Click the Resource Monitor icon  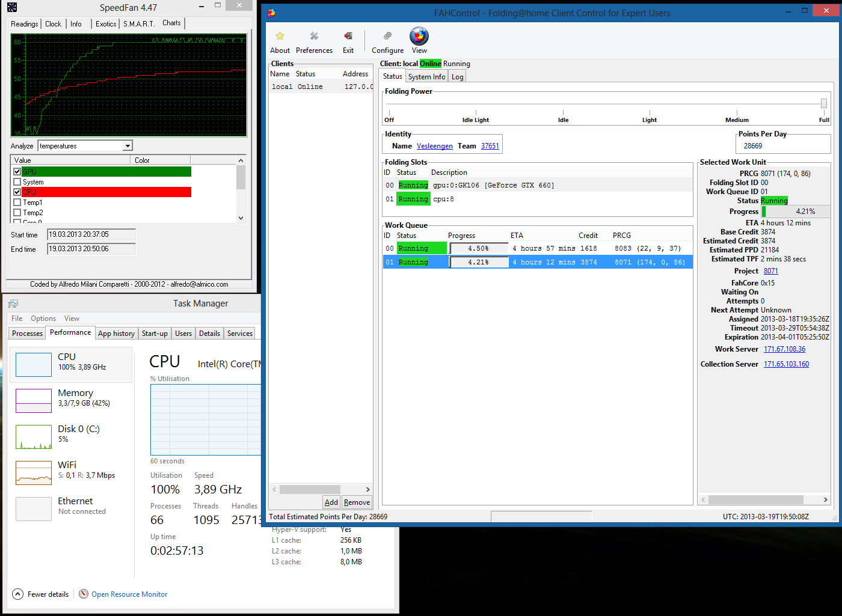[x=84, y=594]
